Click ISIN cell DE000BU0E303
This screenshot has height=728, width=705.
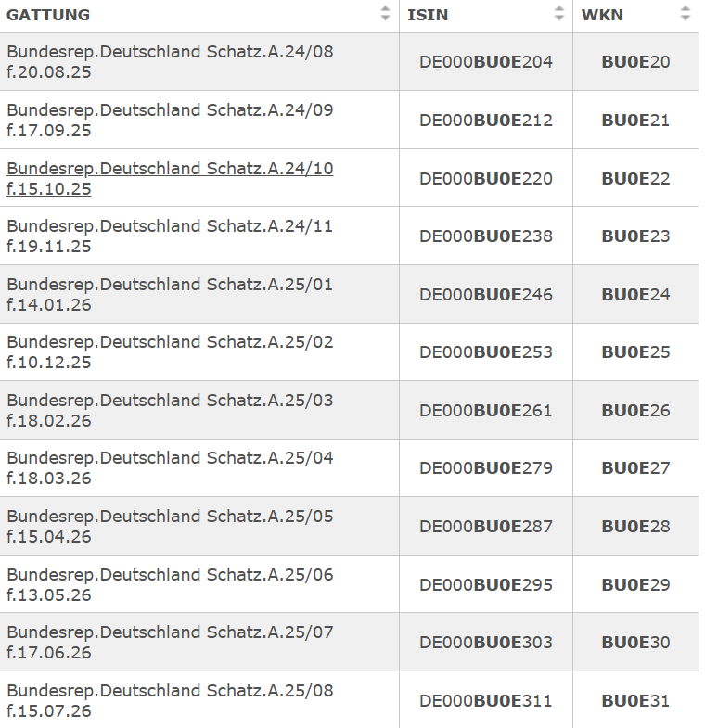click(485, 643)
